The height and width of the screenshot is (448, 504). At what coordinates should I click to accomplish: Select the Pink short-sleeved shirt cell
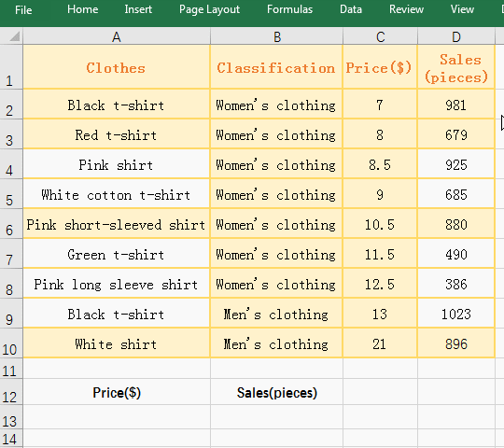[x=117, y=224]
